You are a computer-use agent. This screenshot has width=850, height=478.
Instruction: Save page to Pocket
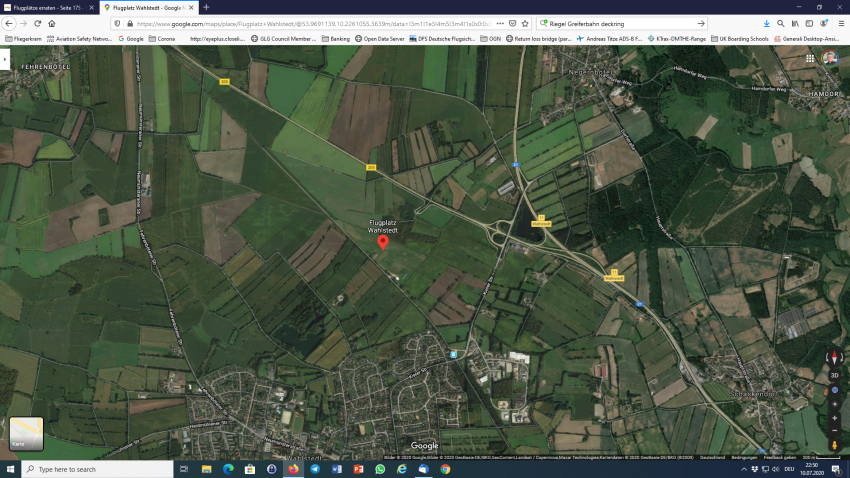click(x=512, y=24)
